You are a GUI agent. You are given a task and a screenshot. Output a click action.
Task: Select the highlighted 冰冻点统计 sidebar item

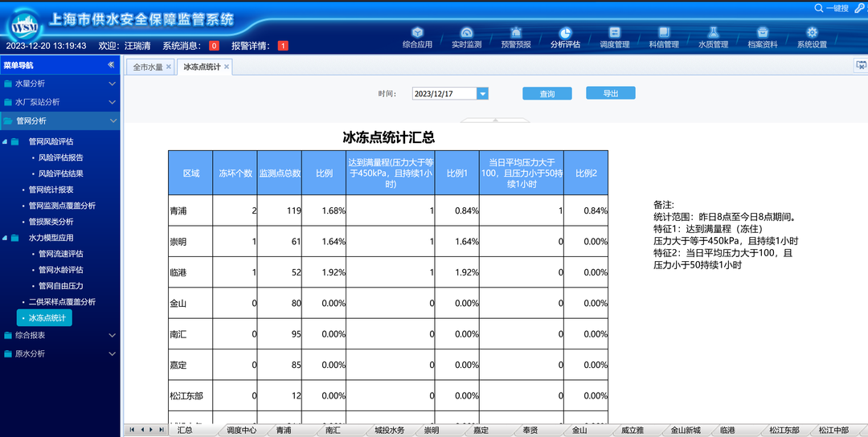(44, 318)
